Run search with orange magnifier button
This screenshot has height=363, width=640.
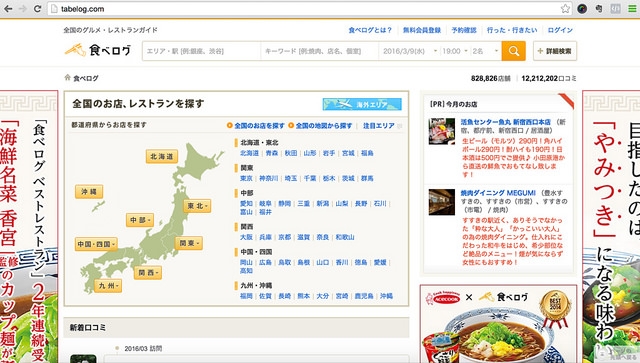pyautogui.click(x=513, y=51)
